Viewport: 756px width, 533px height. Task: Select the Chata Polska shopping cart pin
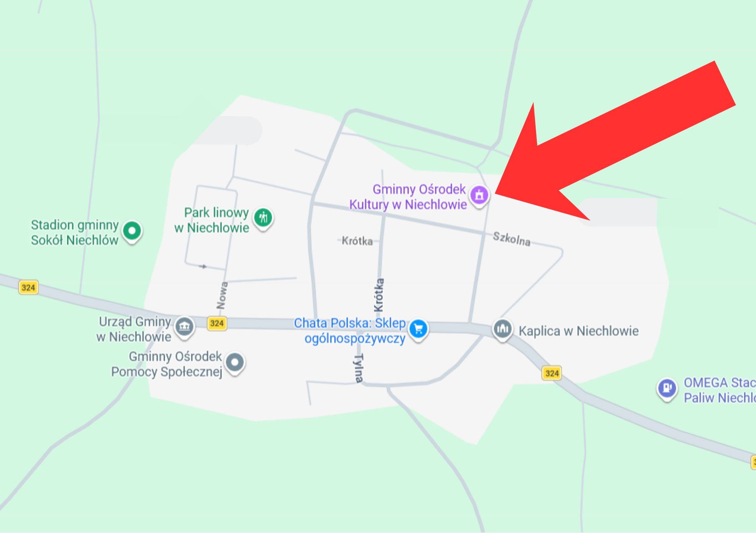pos(418,329)
